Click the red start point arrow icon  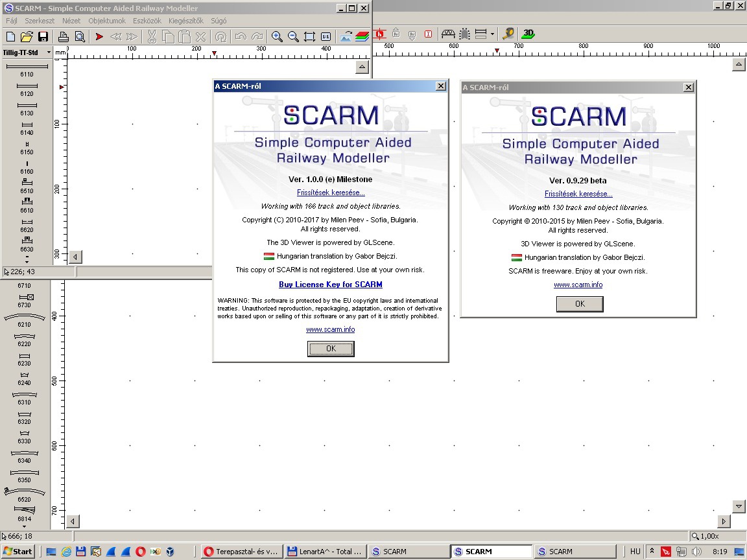point(99,37)
